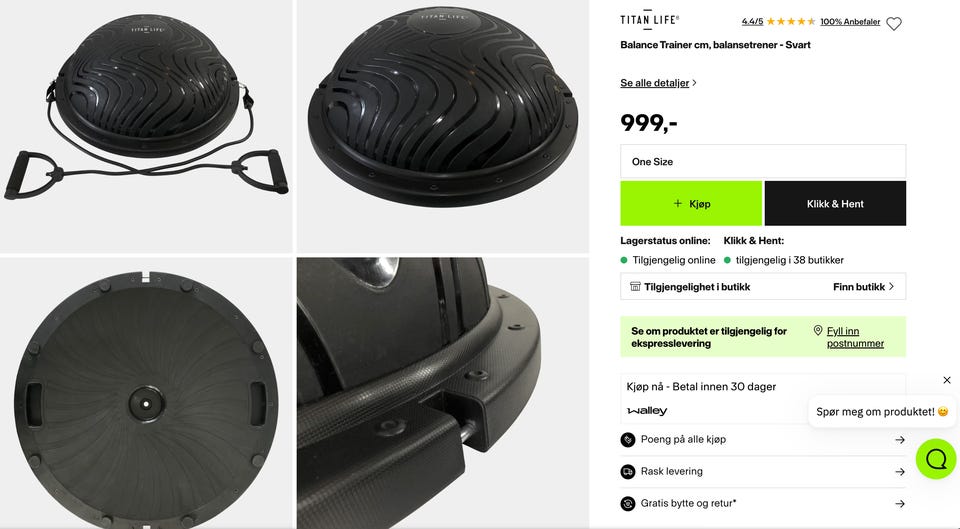
Task: Add to cart with green Kjøp button
Action: click(x=691, y=203)
